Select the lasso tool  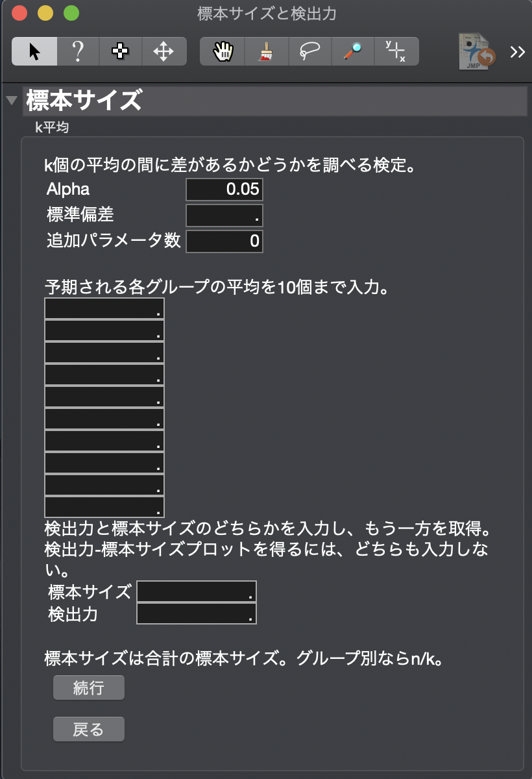pos(309,52)
